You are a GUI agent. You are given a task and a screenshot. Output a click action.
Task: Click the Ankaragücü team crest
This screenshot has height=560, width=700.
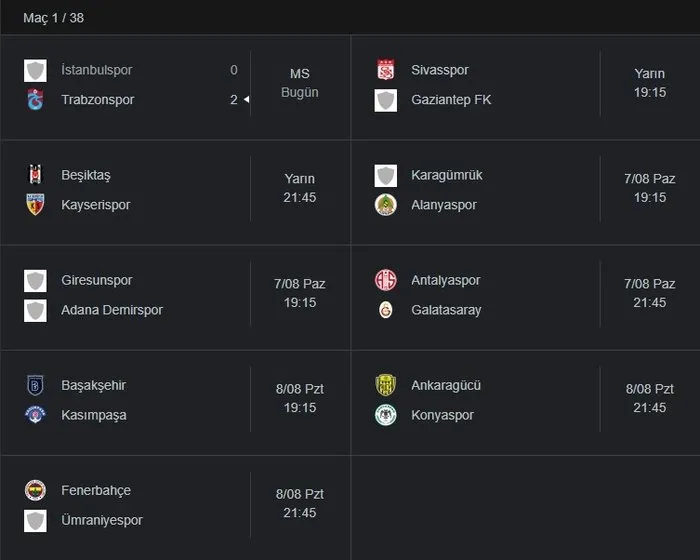tap(386, 385)
